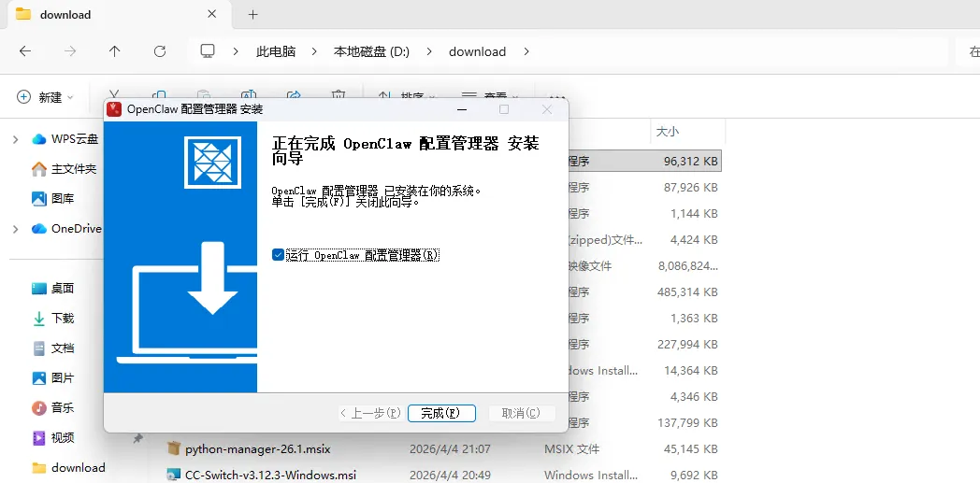This screenshot has height=483, width=980.
Task: Open pinned download folder in the sidebar
Action: [68, 468]
